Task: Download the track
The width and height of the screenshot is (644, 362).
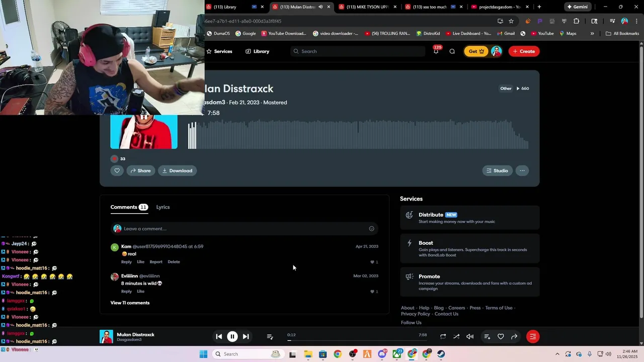Action: pos(177,170)
